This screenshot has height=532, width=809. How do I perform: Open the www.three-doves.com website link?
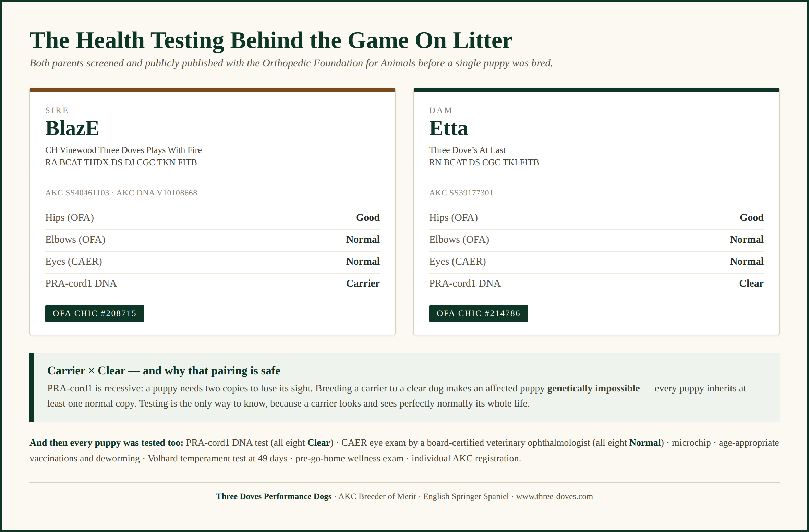[554, 496]
